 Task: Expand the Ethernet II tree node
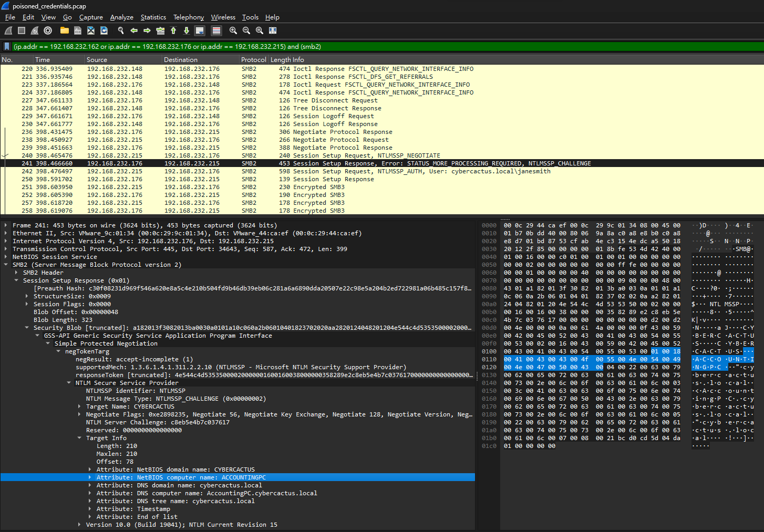(x=6, y=233)
